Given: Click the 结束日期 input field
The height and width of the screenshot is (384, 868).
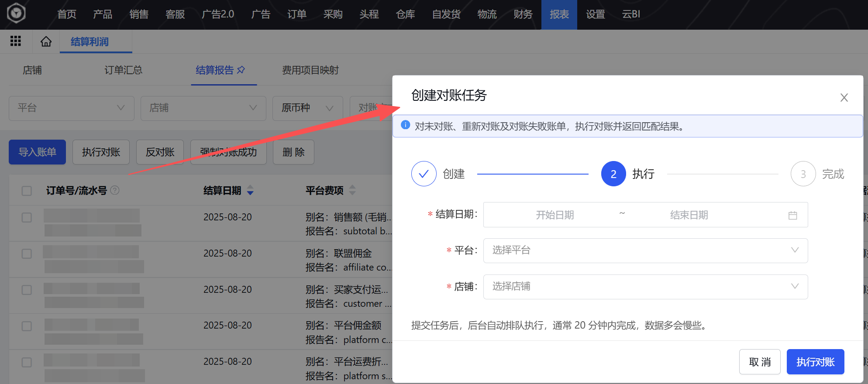Looking at the screenshot, I should (689, 215).
